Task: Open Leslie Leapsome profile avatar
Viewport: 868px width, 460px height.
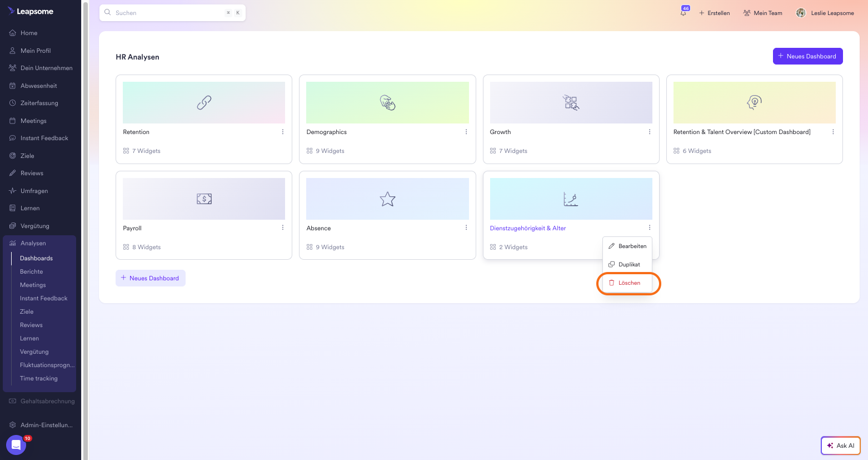Action: (x=801, y=13)
